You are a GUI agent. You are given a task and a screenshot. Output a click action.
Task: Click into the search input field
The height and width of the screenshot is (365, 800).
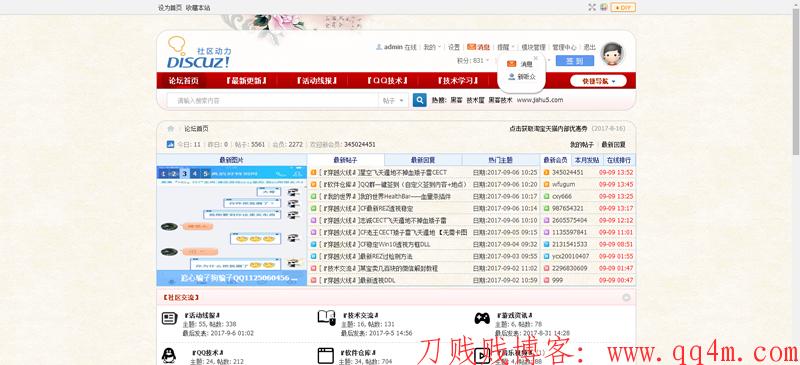coord(273,101)
